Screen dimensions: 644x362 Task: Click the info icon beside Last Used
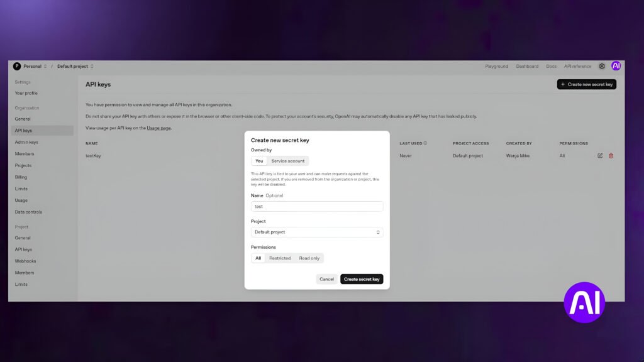426,143
